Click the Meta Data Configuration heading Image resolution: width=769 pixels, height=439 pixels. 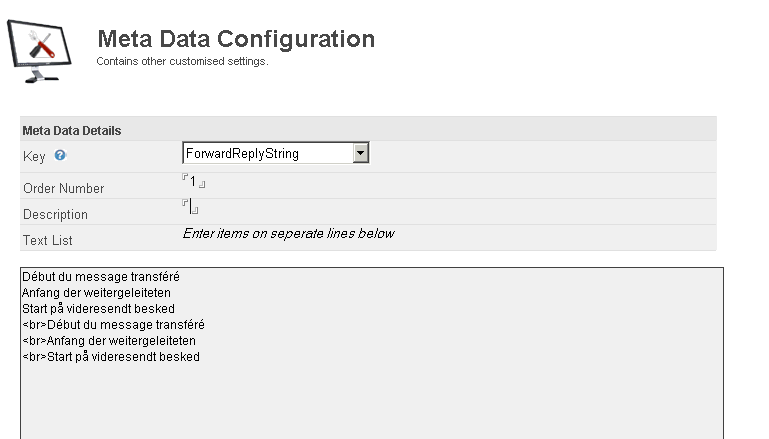click(x=236, y=39)
